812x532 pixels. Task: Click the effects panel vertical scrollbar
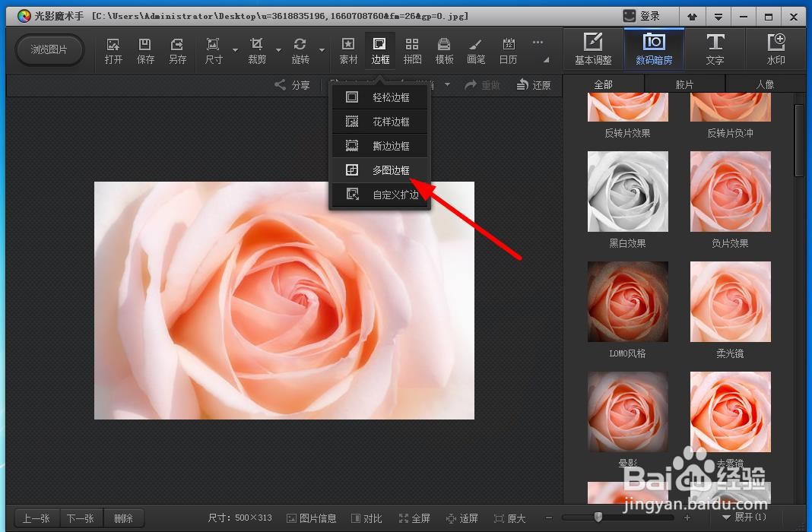click(800, 141)
